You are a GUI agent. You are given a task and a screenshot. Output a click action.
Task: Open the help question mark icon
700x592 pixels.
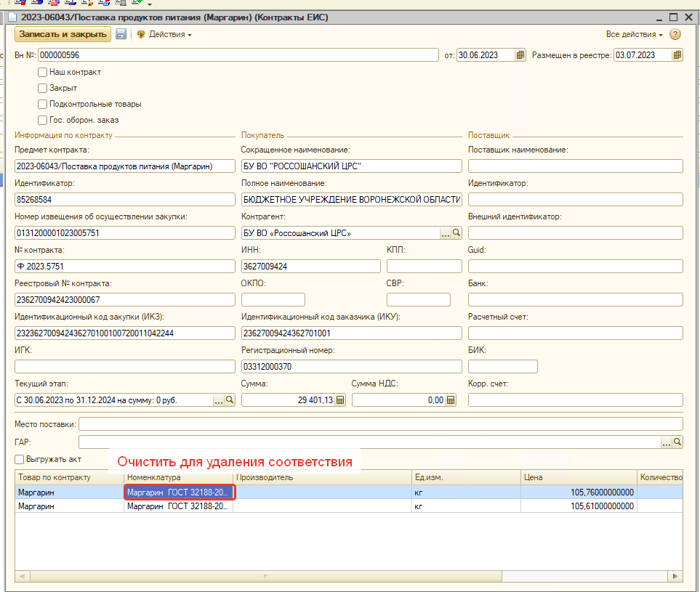click(x=675, y=34)
